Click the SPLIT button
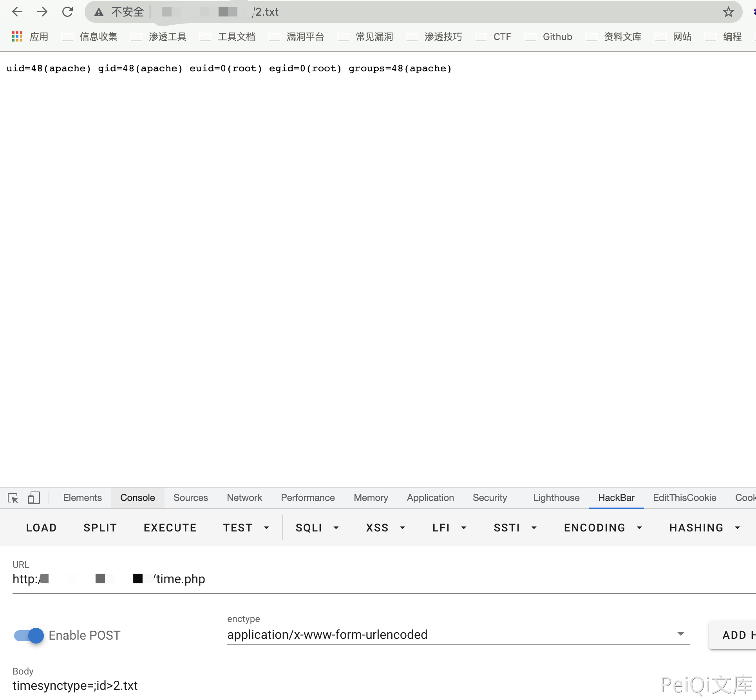This screenshot has width=756, height=700. click(100, 528)
